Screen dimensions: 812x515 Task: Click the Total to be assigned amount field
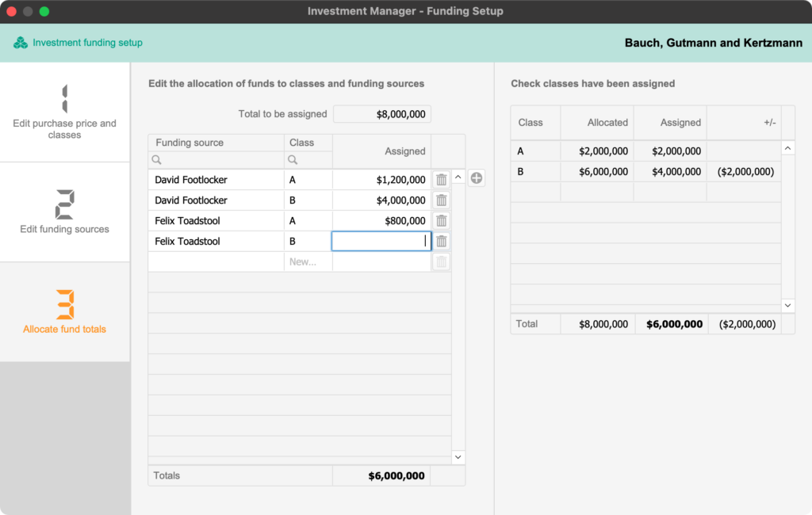click(x=381, y=113)
